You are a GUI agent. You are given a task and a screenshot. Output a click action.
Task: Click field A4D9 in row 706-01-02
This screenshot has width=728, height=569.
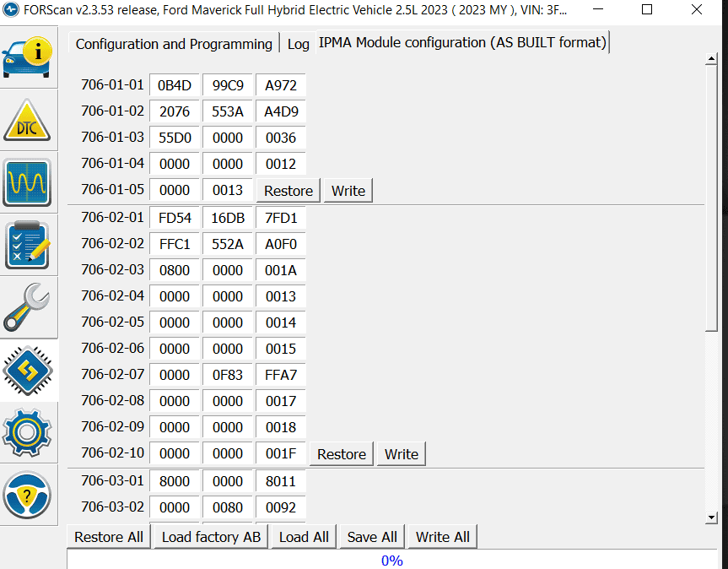(x=281, y=111)
